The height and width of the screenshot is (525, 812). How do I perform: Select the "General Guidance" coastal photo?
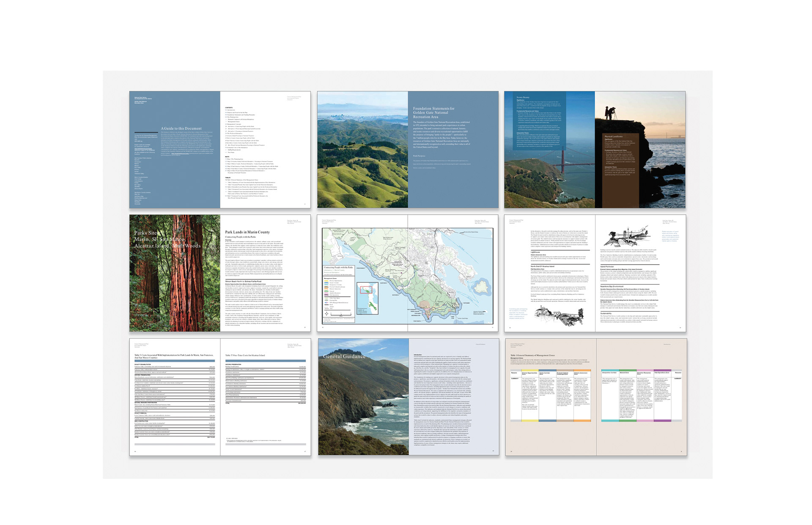[x=363, y=396]
